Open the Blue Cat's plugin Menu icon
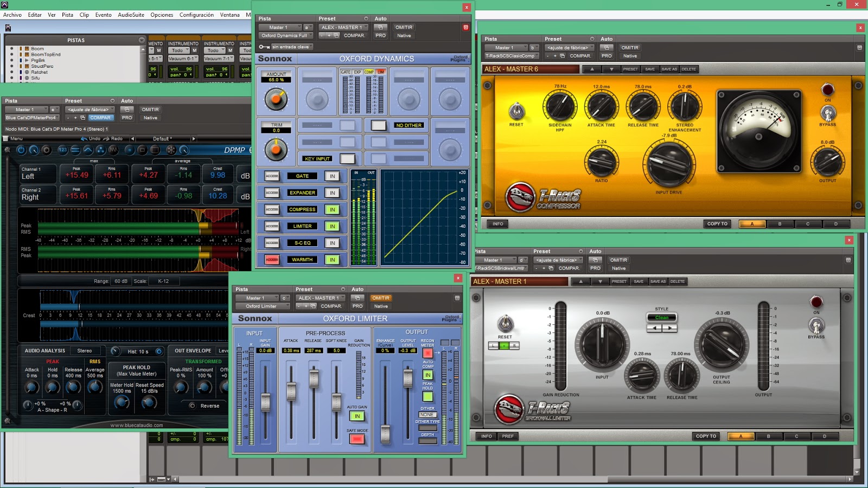The image size is (868, 488). coord(6,139)
